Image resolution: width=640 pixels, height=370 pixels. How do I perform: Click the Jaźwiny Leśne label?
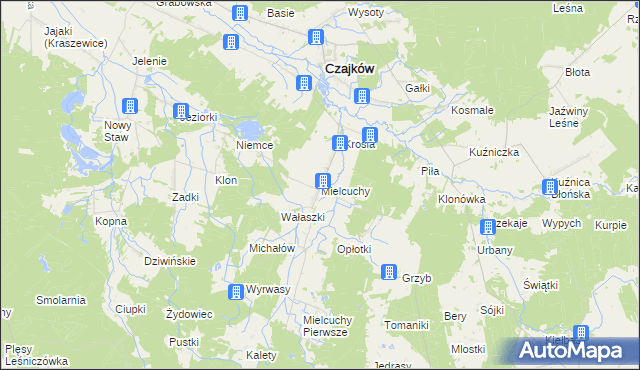pyautogui.click(x=568, y=117)
